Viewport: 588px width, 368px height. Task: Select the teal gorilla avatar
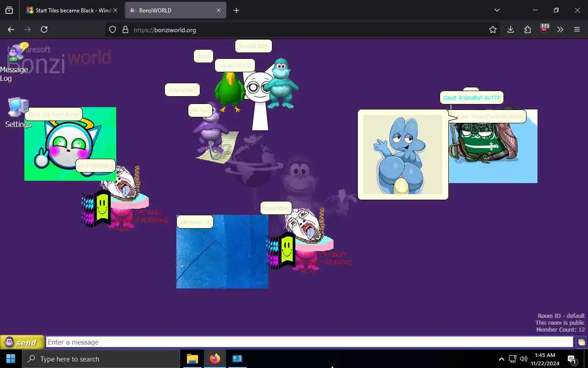click(x=281, y=83)
